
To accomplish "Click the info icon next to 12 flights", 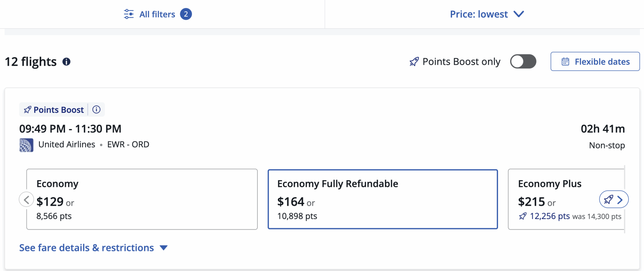I will coord(66,62).
